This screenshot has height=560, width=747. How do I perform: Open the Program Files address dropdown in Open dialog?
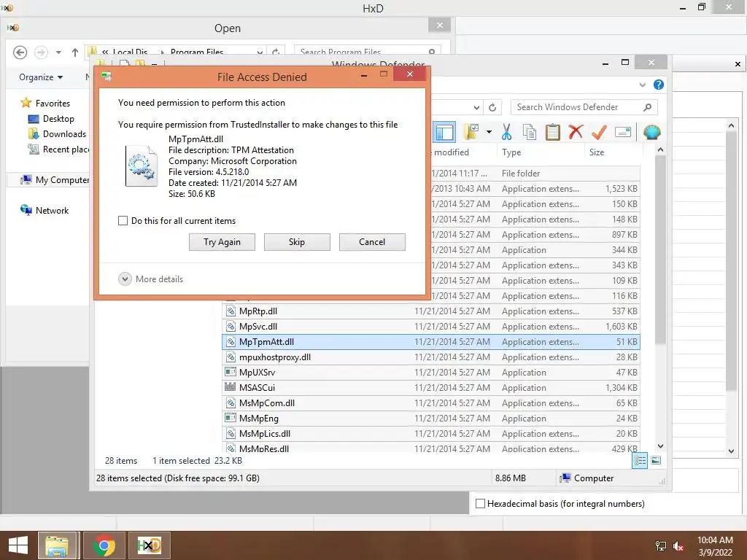(260, 52)
